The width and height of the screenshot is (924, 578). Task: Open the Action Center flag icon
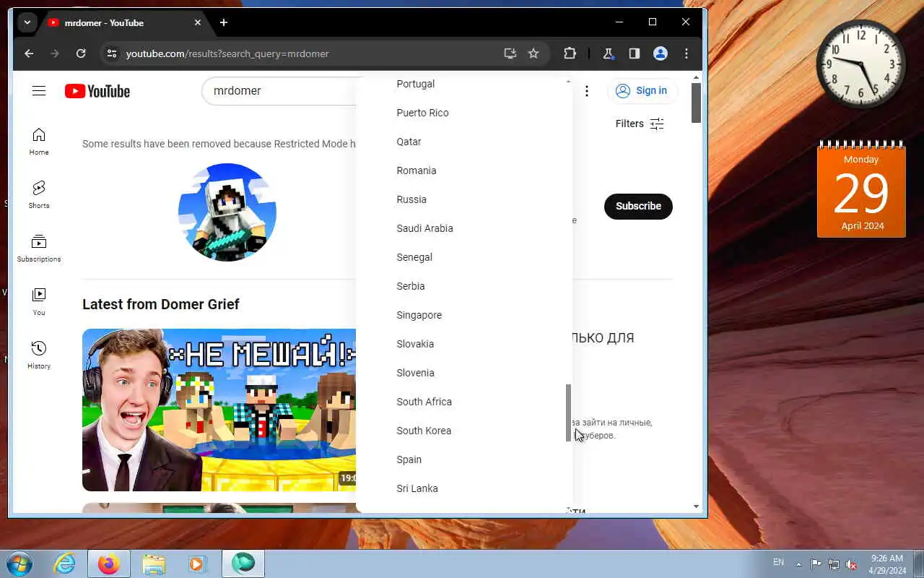pos(816,564)
